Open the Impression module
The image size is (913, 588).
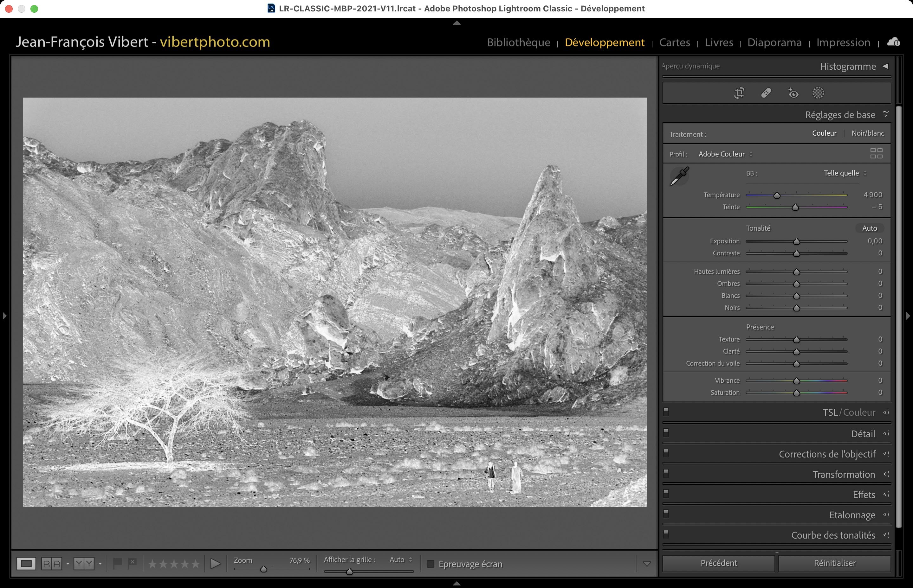click(843, 42)
